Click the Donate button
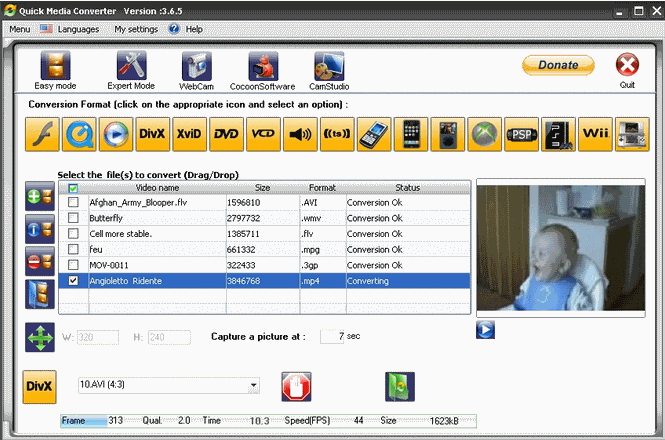Image resolution: width=665 pixels, height=440 pixels. click(557, 65)
